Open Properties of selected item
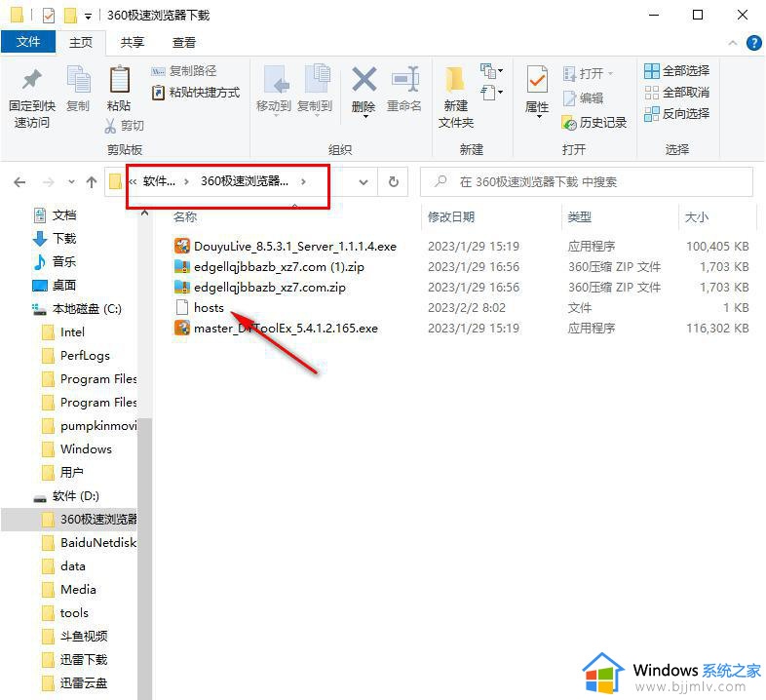766x700 pixels. pos(537,91)
